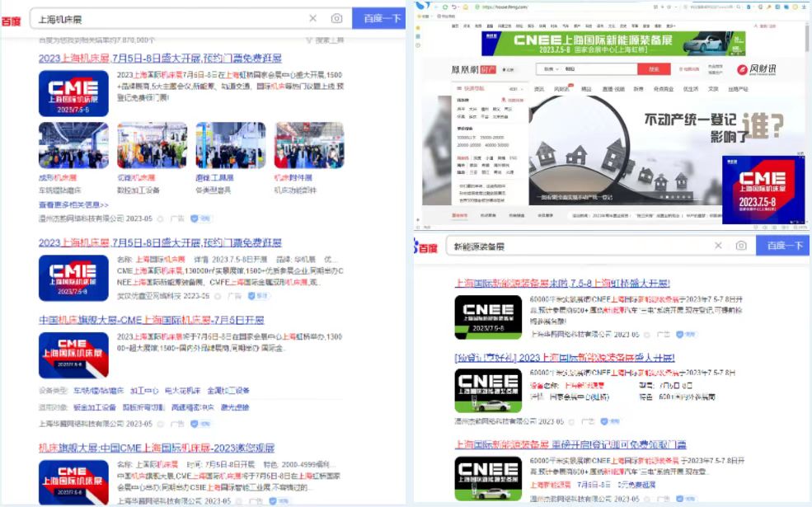Click the user login icon on 凤凰网 top bar
This screenshot has width=812, height=507.
tap(757, 26)
